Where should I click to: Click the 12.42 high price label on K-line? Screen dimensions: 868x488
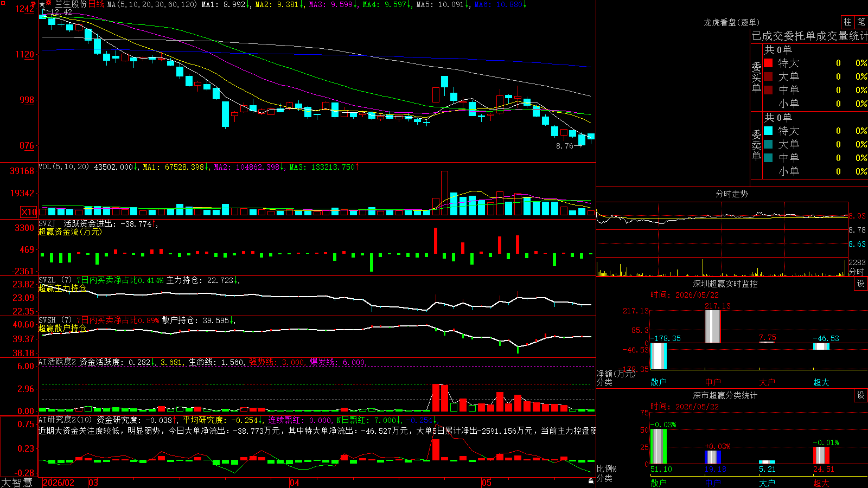pyautogui.click(x=61, y=12)
